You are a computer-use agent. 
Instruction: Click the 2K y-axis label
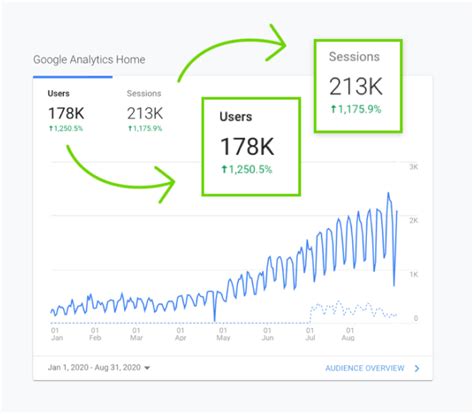tap(414, 220)
